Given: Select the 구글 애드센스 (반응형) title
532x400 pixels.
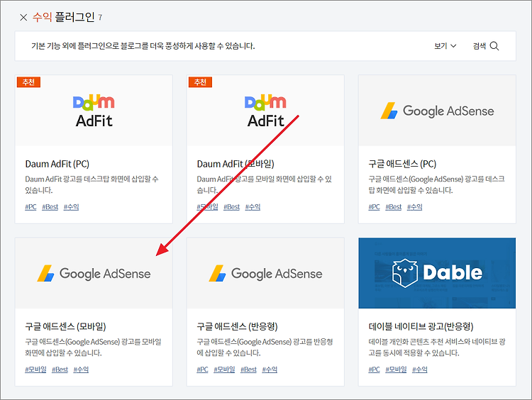Looking at the screenshot, I should point(237,327).
